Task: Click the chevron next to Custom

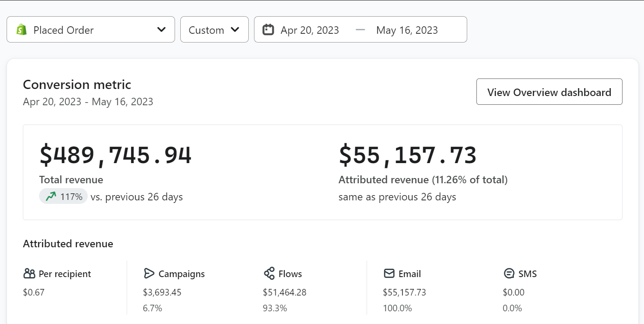Action: [x=235, y=30]
